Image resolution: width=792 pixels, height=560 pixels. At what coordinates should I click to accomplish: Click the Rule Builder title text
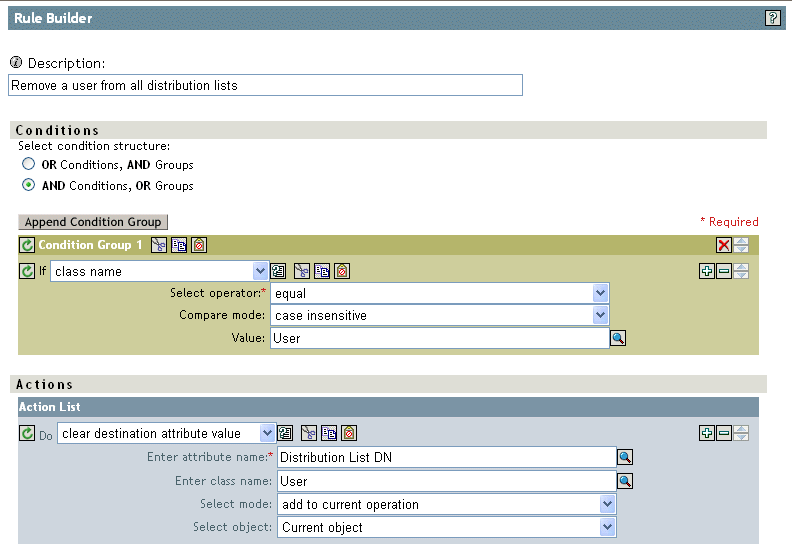53,18
